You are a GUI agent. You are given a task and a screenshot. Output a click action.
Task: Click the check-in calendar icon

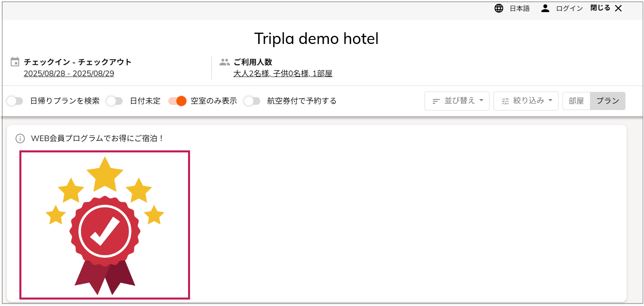tap(15, 62)
